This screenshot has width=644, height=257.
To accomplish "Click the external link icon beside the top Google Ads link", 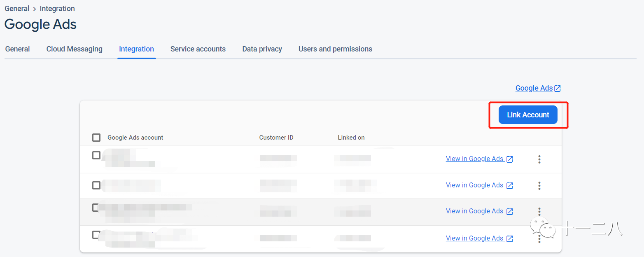I will 558,89.
